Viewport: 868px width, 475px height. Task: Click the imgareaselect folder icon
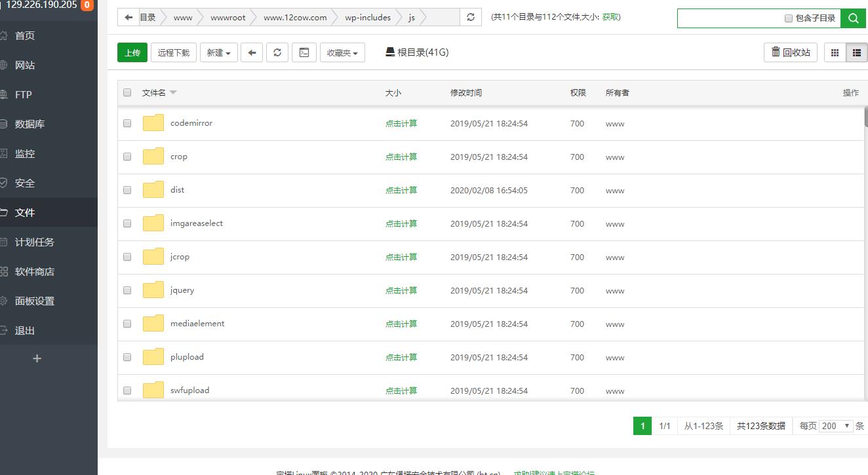click(x=153, y=223)
